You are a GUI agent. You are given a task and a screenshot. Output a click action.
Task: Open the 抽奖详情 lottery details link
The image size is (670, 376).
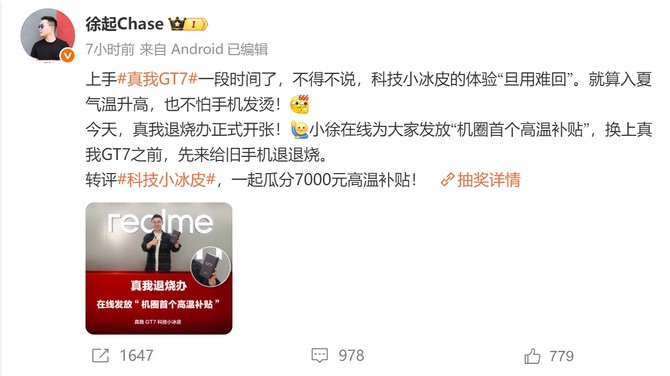(x=489, y=180)
